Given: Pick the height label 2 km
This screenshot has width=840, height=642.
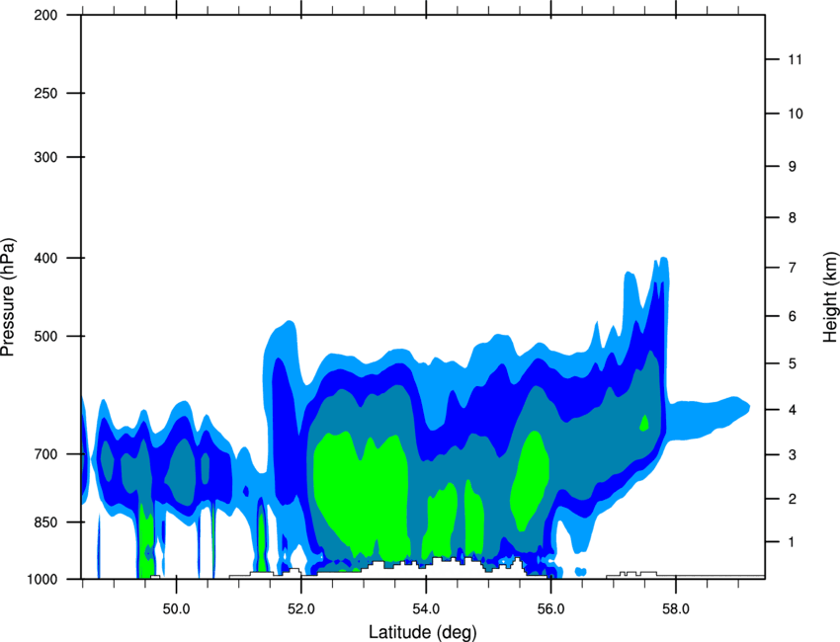Looking at the screenshot, I should 793,499.
